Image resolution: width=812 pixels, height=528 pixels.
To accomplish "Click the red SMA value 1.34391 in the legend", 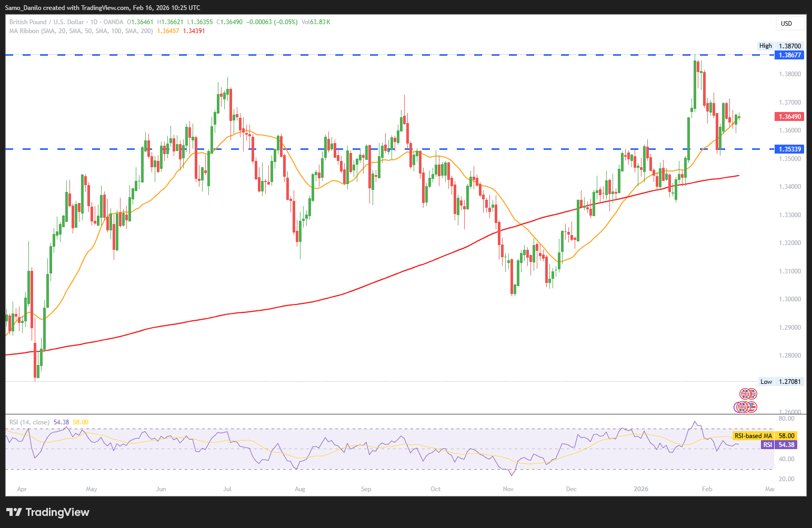I will point(194,31).
